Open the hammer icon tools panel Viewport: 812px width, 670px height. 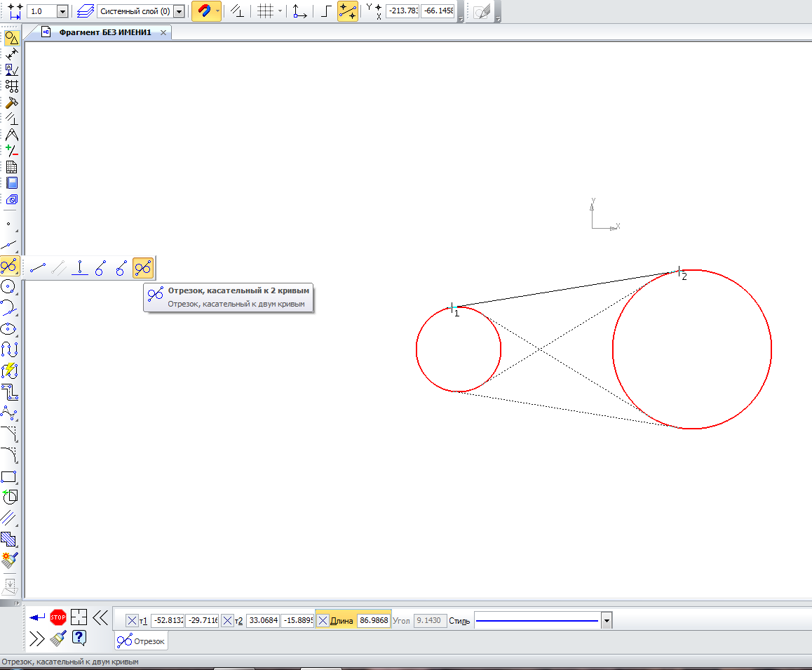pos(11,102)
